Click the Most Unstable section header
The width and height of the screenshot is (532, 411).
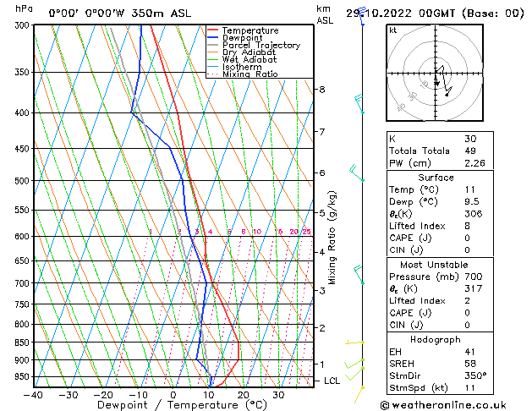436,265
